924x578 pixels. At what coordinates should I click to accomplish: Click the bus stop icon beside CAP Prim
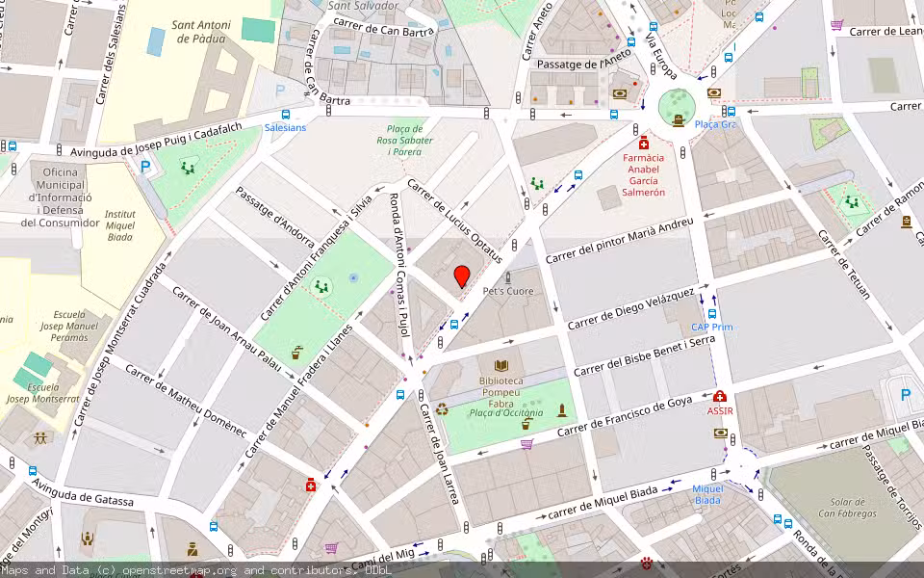pyautogui.click(x=712, y=314)
